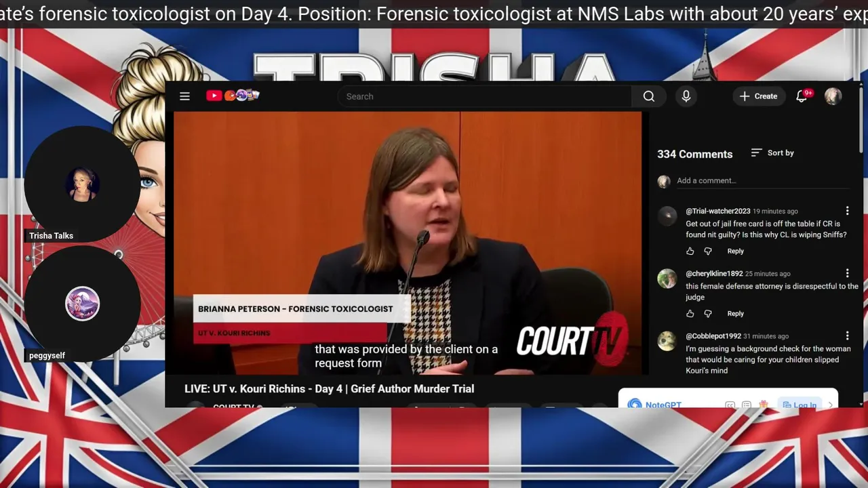Click the NoteGPT gift icon
This screenshot has width=868, height=488.
coord(764,404)
